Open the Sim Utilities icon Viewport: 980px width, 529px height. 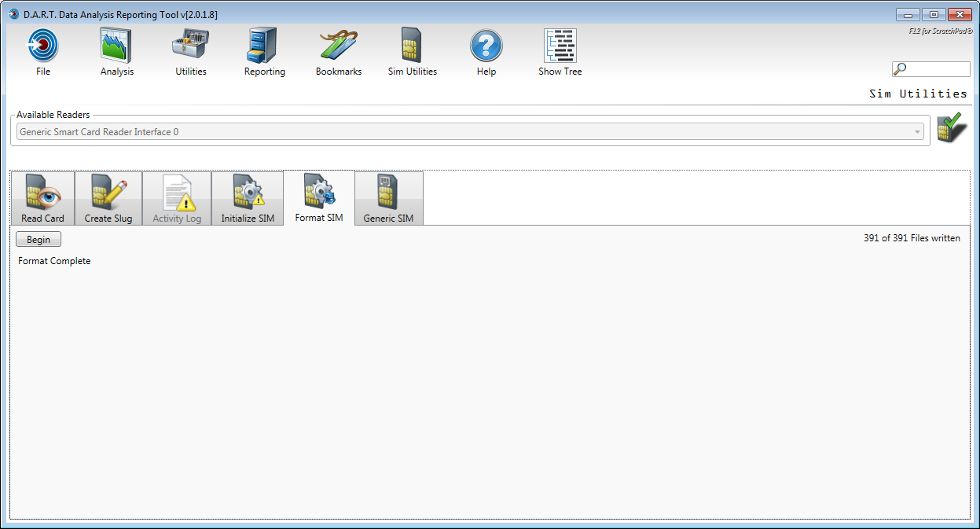413,46
